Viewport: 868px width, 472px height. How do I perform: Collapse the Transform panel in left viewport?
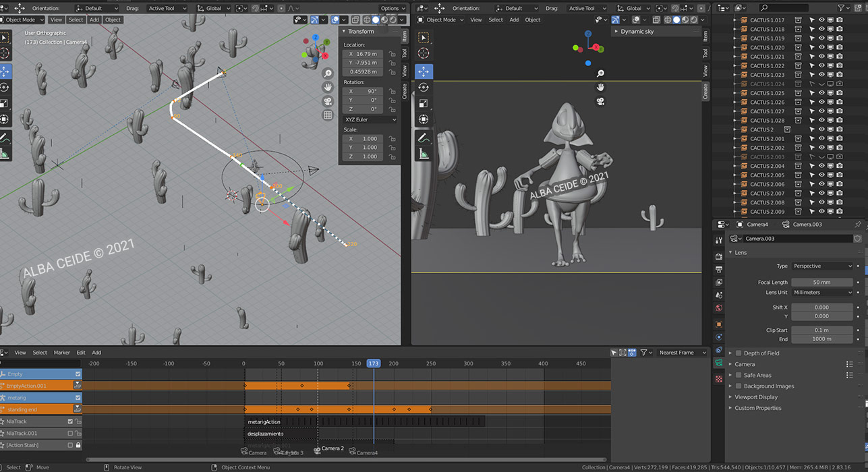[344, 32]
